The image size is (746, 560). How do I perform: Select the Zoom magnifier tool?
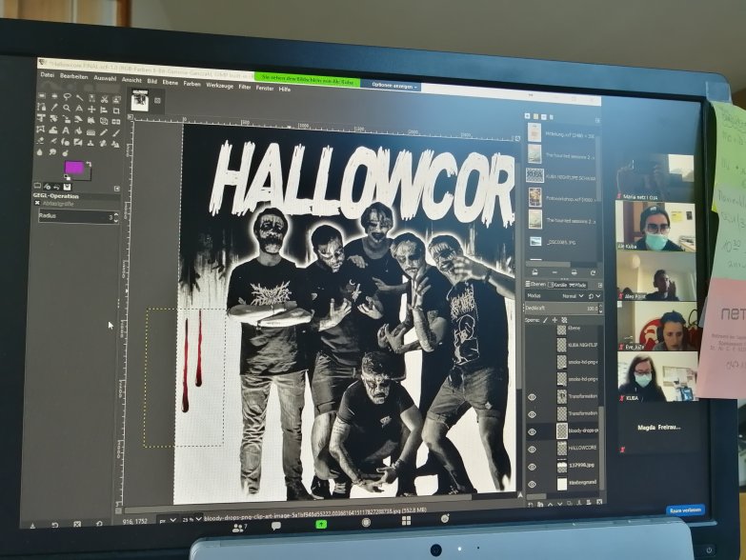(67, 109)
